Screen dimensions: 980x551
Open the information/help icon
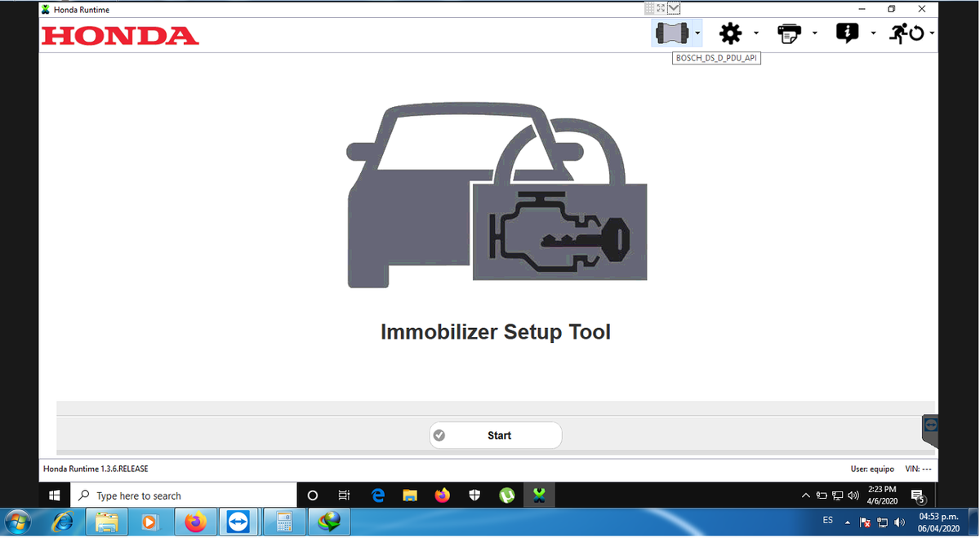click(x=848, y=33)
